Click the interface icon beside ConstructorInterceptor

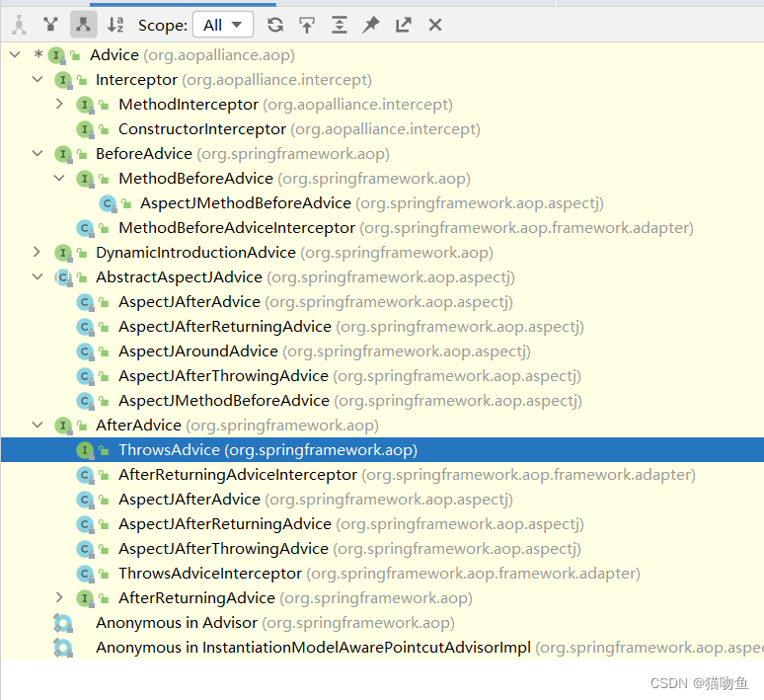tap(85, 129)
